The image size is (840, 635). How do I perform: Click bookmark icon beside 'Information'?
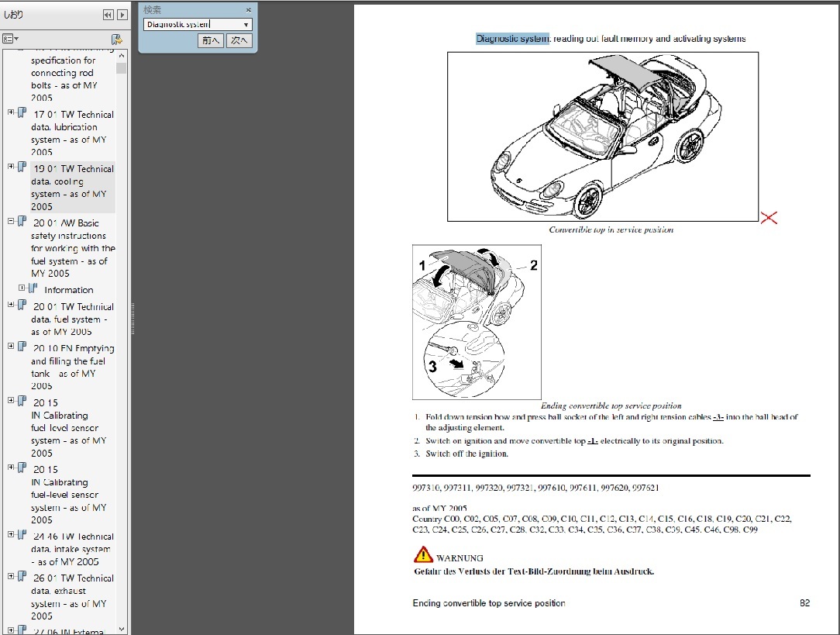(x=33, y=288)
